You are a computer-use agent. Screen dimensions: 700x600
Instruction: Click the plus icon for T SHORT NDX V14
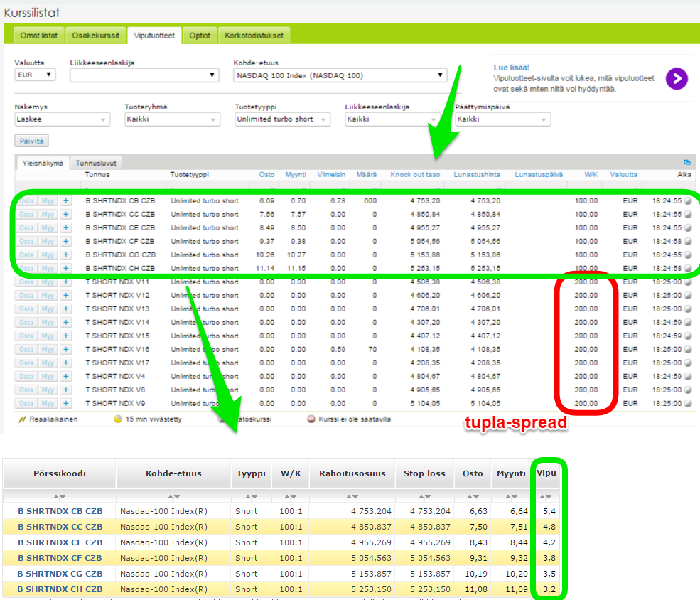pos(66,322)
